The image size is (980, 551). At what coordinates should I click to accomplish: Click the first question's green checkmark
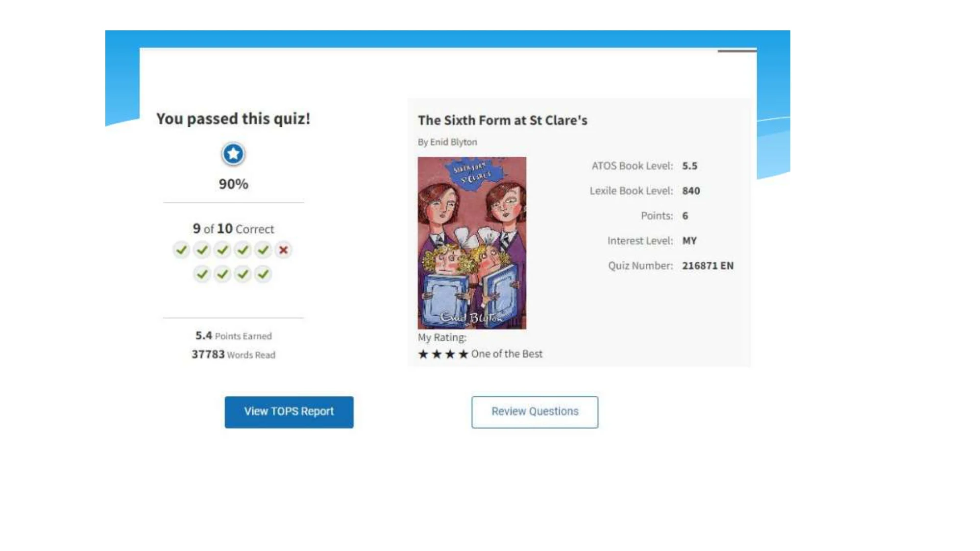coord(182,250)
